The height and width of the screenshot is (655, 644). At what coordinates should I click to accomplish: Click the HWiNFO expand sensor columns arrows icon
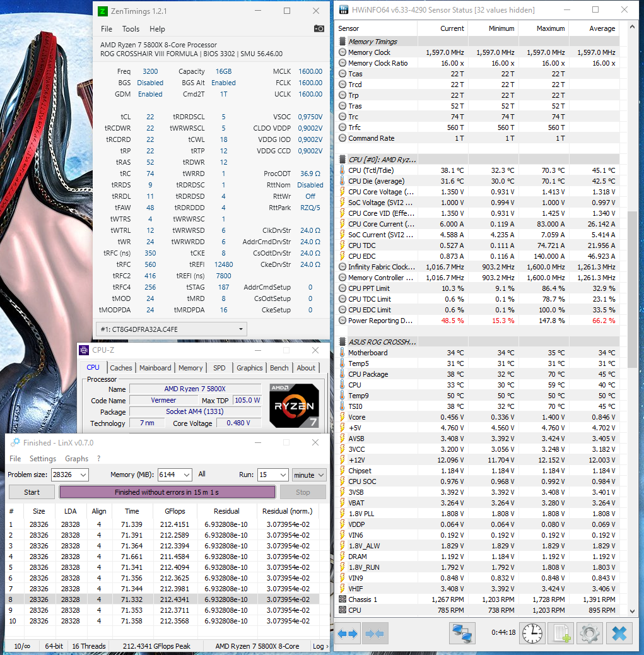(x=348, y=634)
